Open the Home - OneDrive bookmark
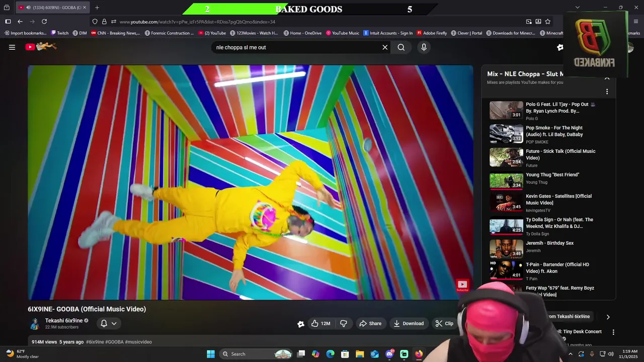Screen dimensions: 644x362 (x=302, y=33)
